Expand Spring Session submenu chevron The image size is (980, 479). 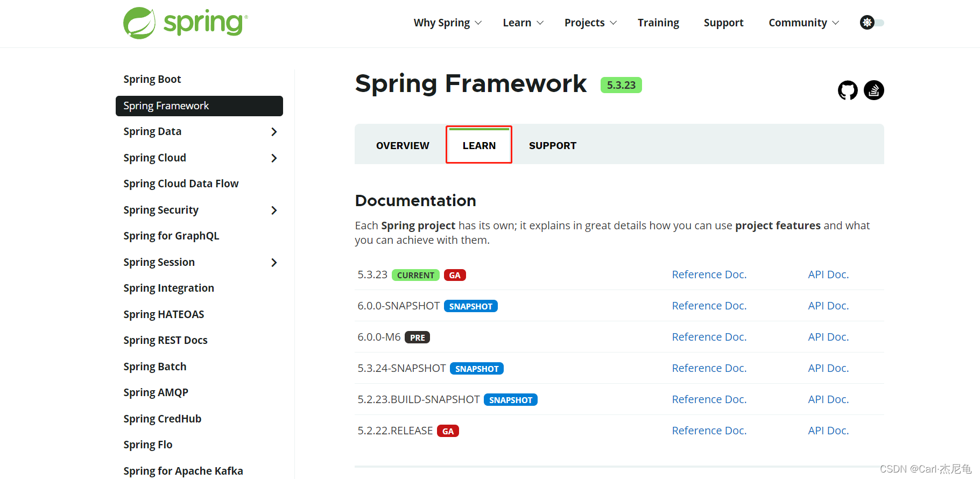274,263
